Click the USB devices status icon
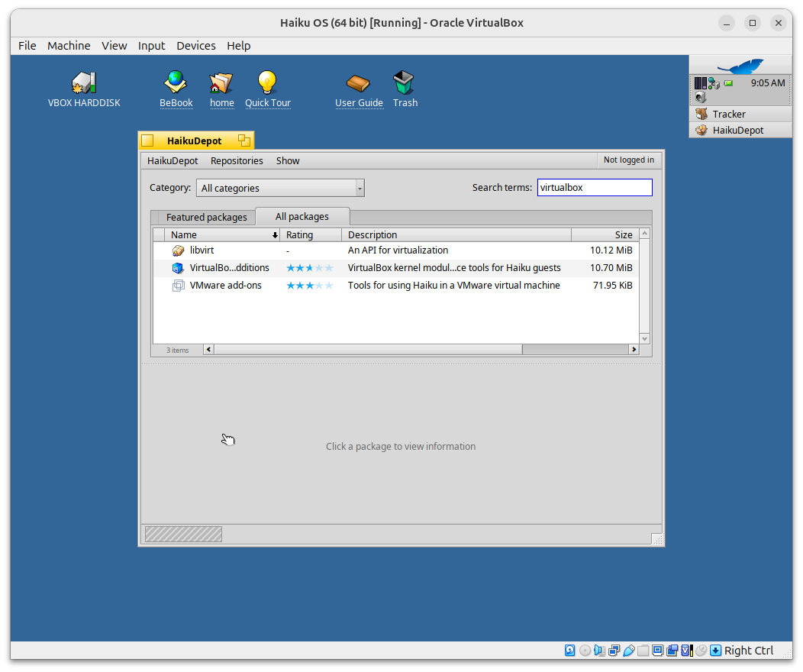The width and height of the screenshot is (803, 672). coord(628,651)
